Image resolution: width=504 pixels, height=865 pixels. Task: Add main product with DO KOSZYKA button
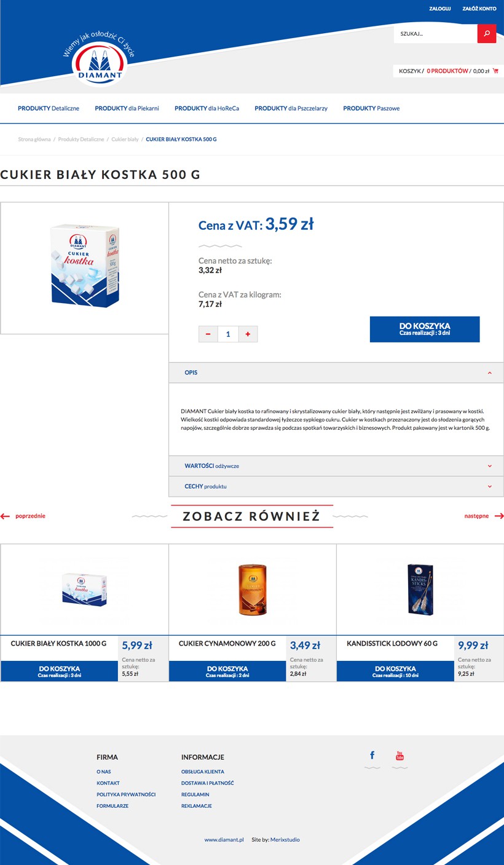point(425,330)
